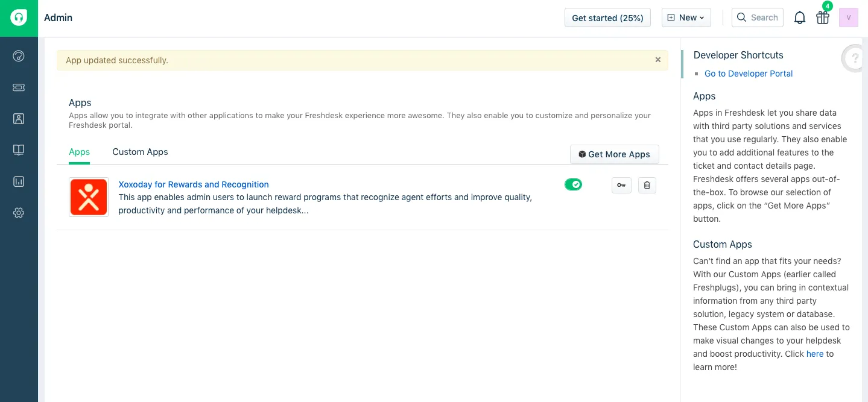This screenshot has width=868, height=402.
Task: Open notifications with the bell icon
Action: click(x=799, y=17)
